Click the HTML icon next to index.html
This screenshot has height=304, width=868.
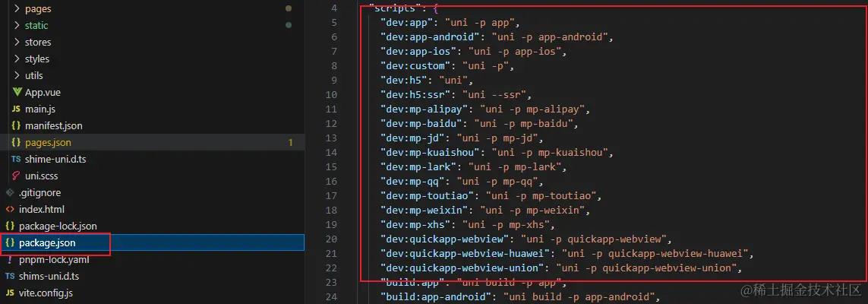[10, 209]
